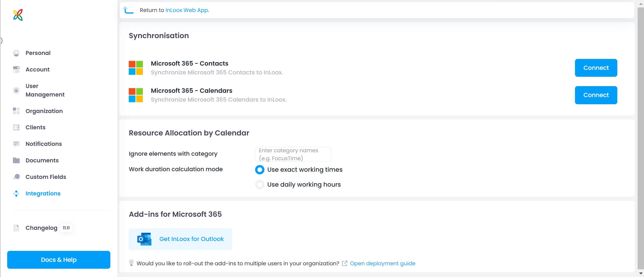644x277 pixels.
Task: Open Organization settings via its grid icon
Action: [16, 111]
